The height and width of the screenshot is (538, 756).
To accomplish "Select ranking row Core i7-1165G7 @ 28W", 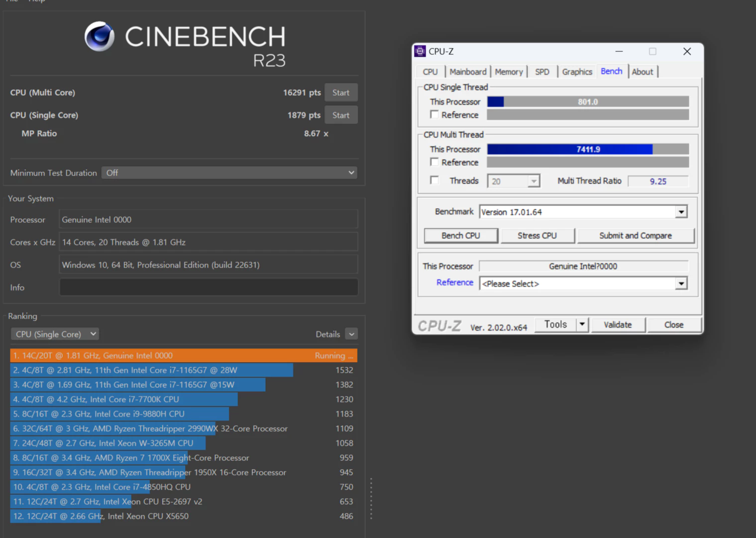I will click(184, 370).
